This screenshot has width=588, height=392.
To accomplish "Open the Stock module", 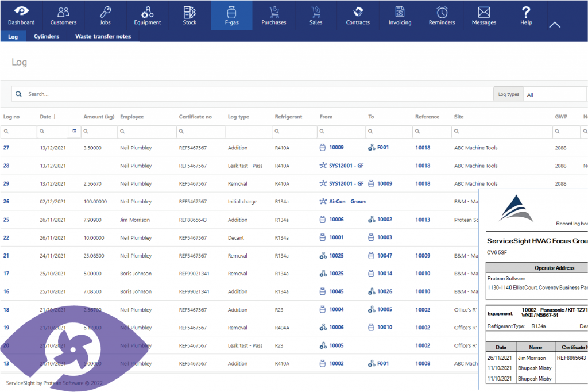I will point(189,16).
